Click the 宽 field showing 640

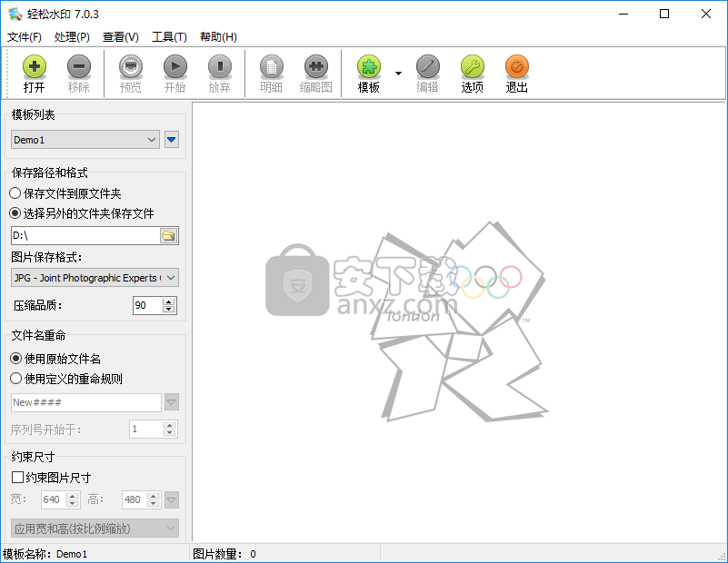tap(54, 500)
